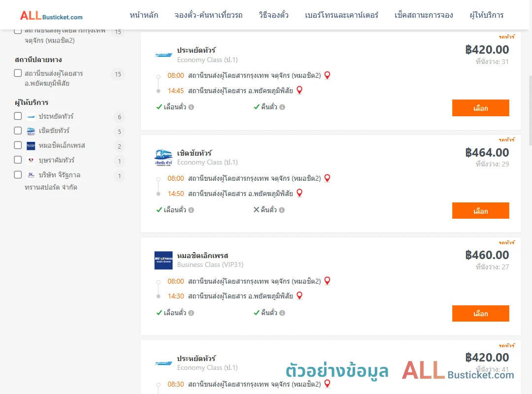Open จองตั๋ว-ค้นหาเที่ยวรถ menu
532x394 pixels.
[x=209, y=15]
